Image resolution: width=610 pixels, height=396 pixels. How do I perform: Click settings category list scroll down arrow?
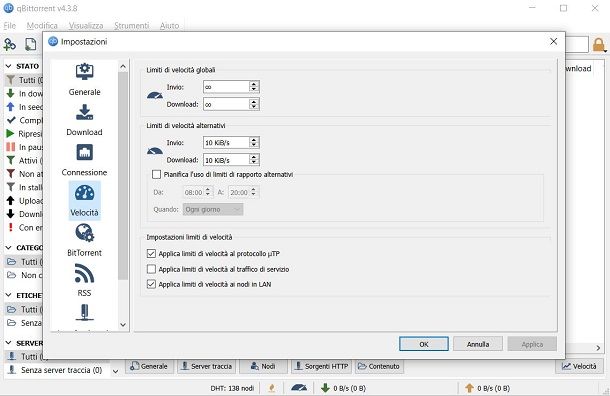[x=123, y=324]
